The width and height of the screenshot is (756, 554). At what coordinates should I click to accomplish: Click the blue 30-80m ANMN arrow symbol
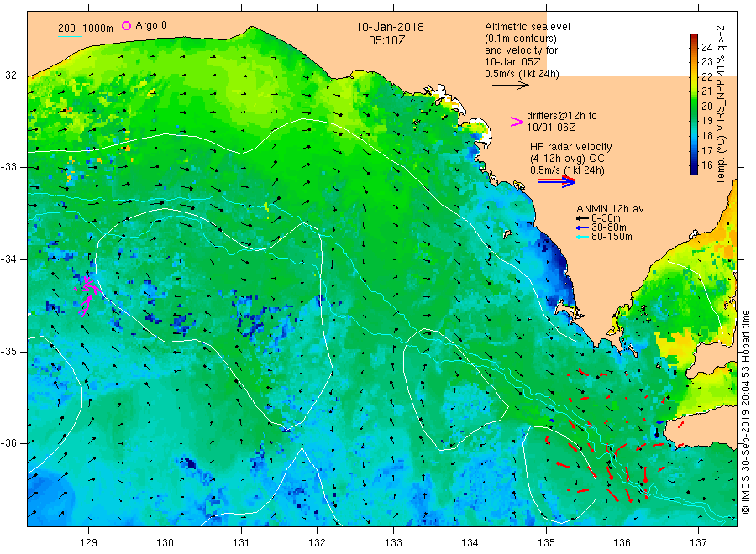(582, 227)
